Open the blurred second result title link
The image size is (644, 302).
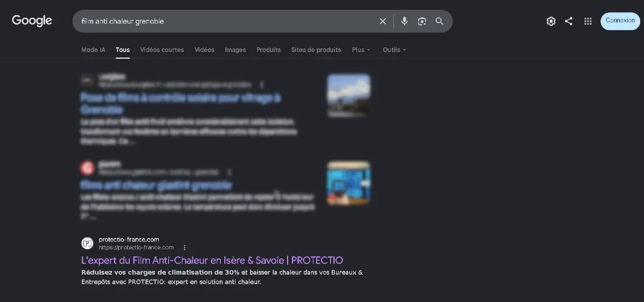(x=156, y=185)
